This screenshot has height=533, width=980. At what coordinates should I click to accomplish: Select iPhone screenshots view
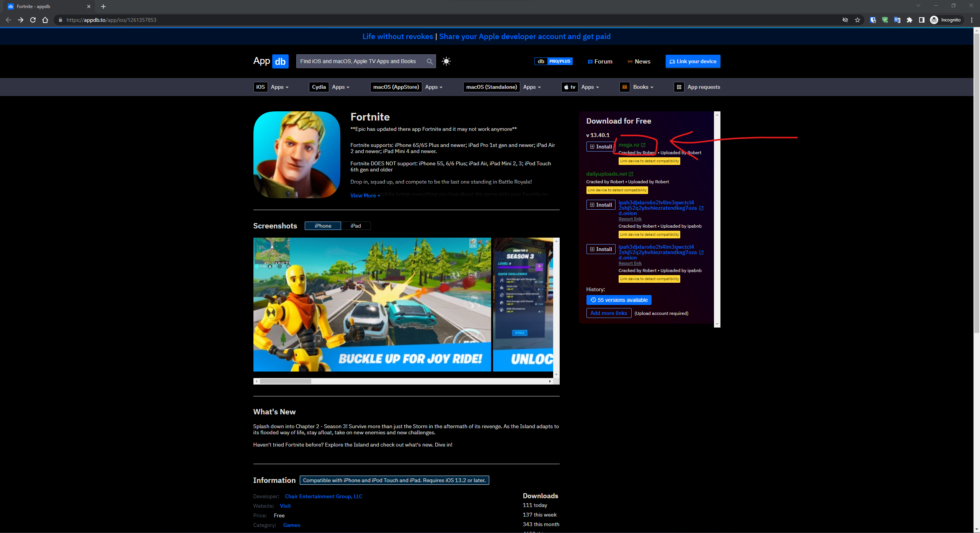(x=323, y=226)
